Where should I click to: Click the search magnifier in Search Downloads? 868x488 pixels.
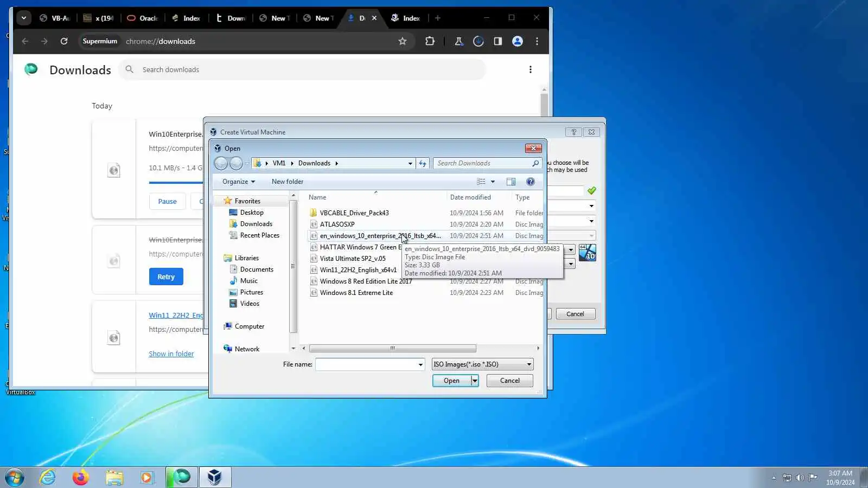[x=535, y=163]
